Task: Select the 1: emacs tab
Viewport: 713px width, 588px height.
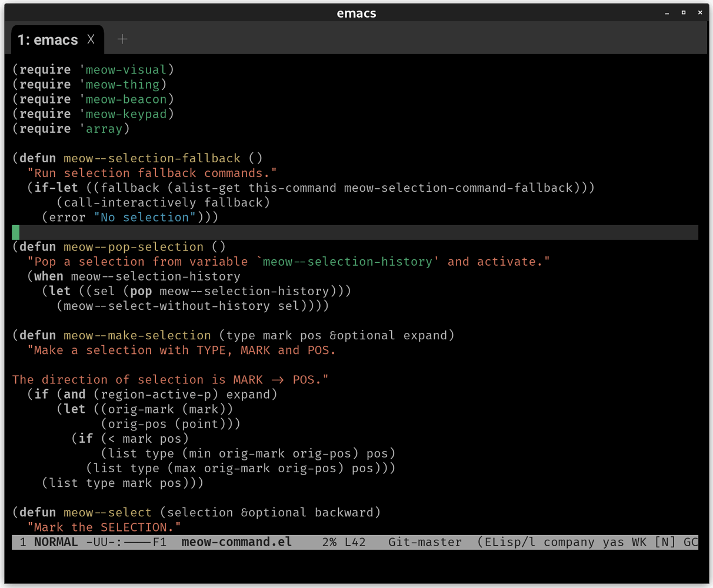Action: point(47,39)
